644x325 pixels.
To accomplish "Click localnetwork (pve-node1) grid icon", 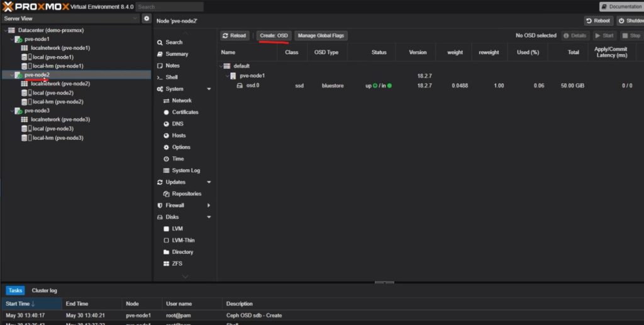I will coord(25,48).
